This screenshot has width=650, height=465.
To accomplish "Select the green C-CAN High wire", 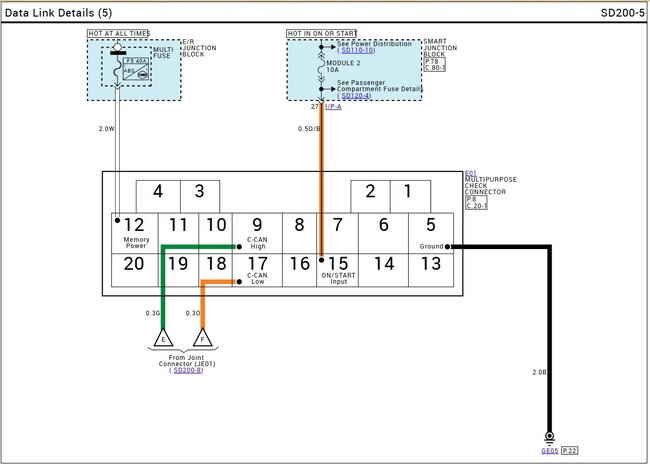I will coord(163,286).
